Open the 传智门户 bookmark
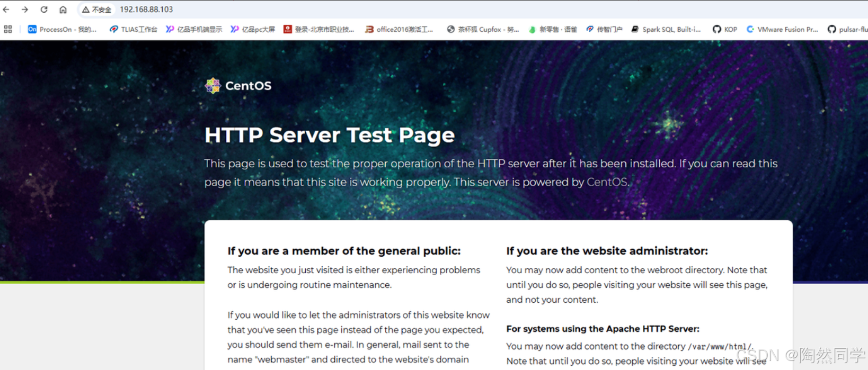The image size is (868, 370). (x=604, y=29)
